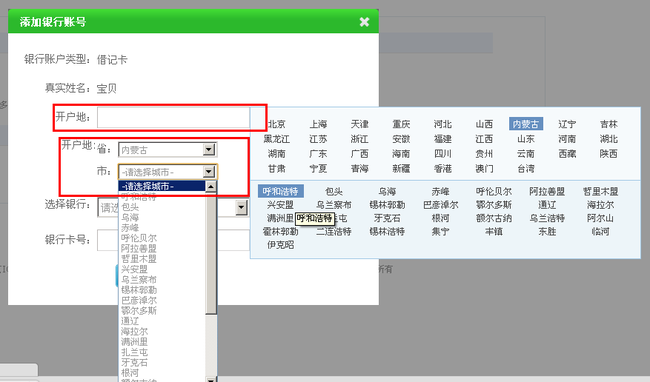
Task: Select 重庆 in the province panel
Action: (401, 124)
